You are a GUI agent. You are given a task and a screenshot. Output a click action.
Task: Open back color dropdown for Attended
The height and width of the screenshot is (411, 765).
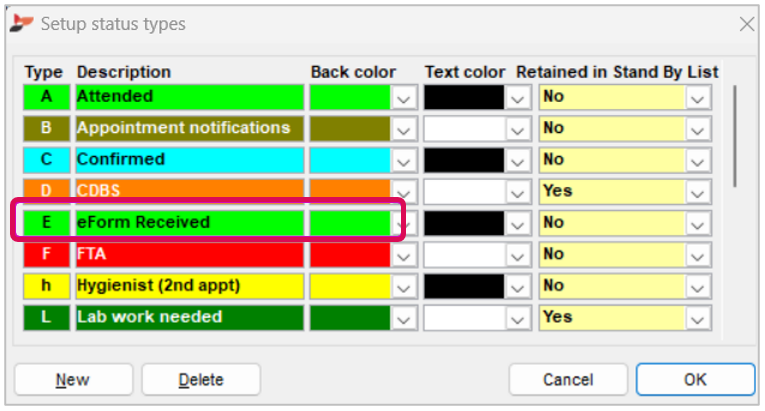(x=403, y=98)
